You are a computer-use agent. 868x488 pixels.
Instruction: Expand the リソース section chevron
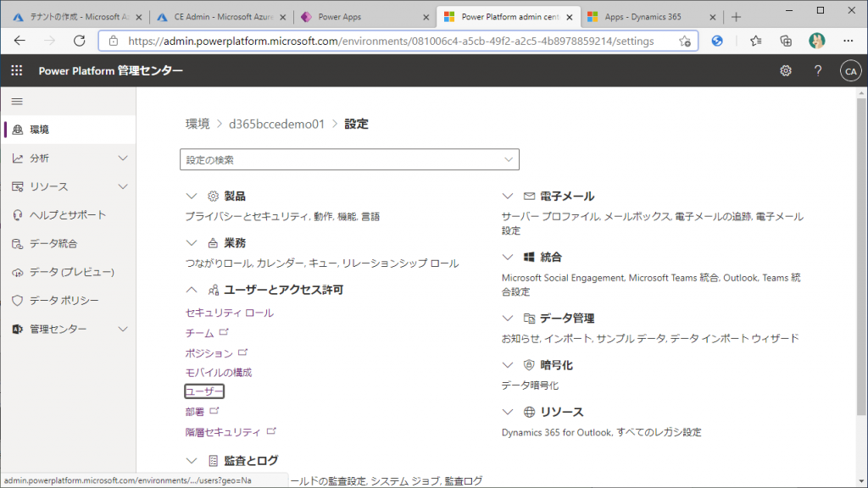click(508, 412)
